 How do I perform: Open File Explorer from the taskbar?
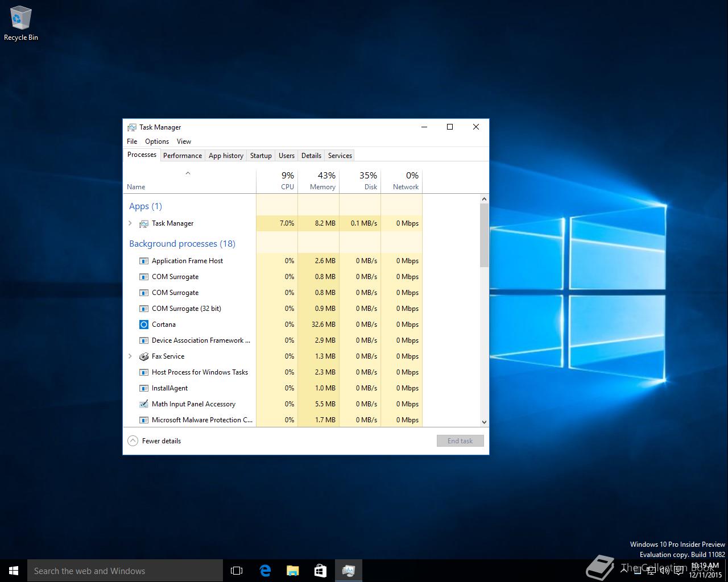(x=292, y=571)
